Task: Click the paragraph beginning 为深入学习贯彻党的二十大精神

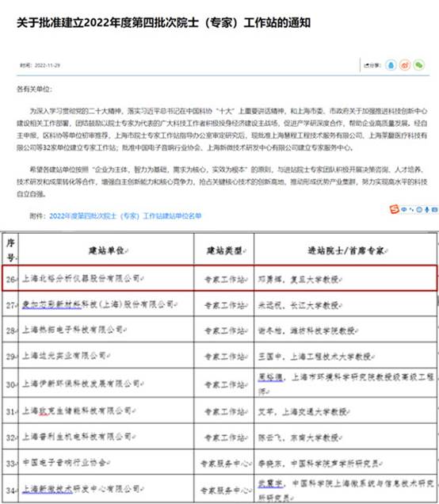Action: 222,129
